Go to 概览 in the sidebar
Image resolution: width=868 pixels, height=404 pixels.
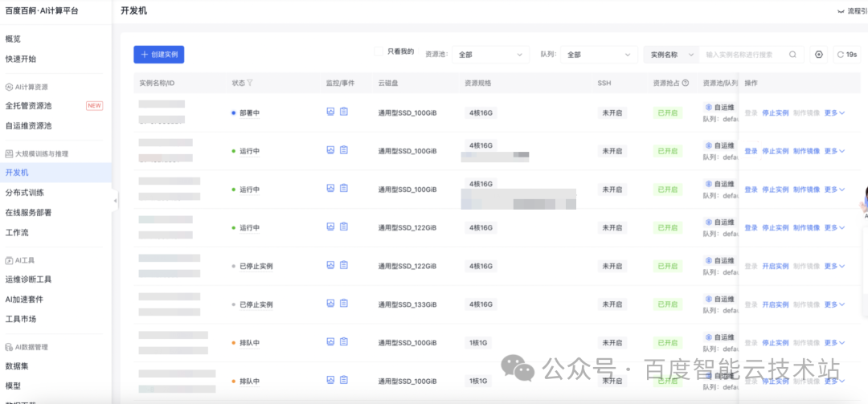point(14,39)
